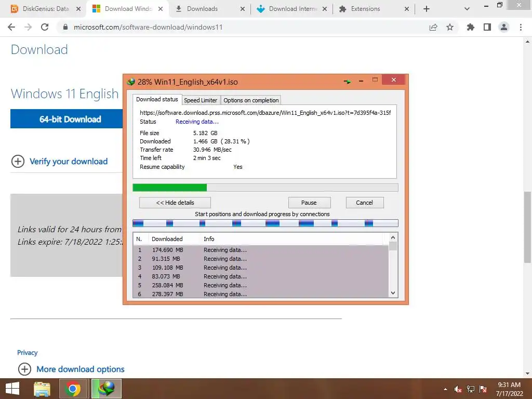
Task: Switch to Download Internet Manager tab
Action: pos(292,9)
